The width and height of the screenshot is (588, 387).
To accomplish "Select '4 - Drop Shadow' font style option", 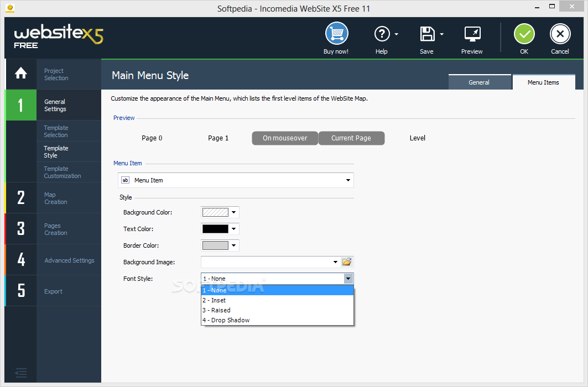I will coord(278,320).
